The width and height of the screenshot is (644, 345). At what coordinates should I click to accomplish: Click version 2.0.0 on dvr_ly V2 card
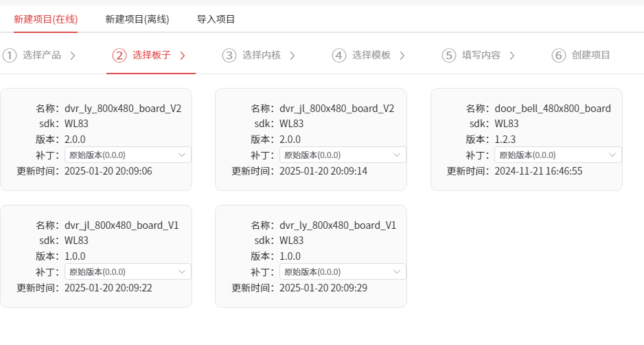tap(75, 140)
